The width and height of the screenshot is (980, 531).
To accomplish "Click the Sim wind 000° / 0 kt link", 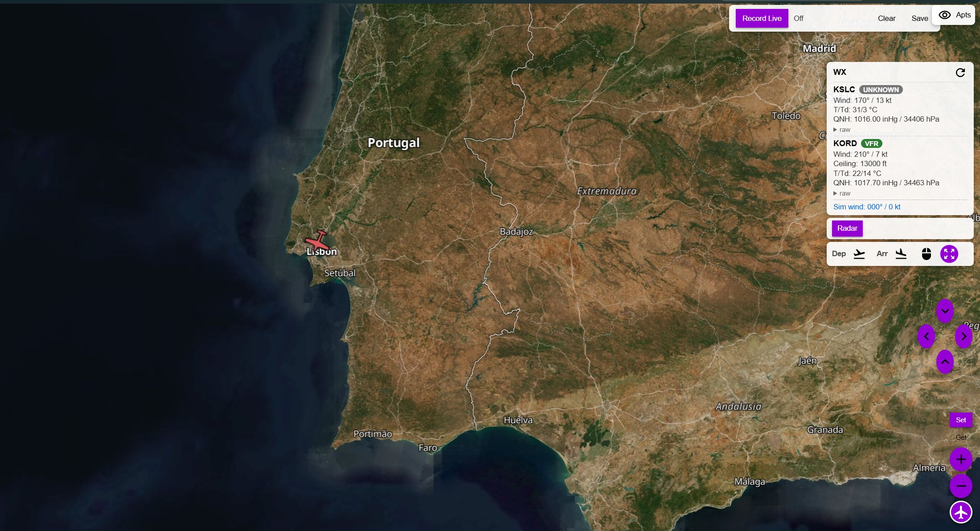I will tap(867, 207).
